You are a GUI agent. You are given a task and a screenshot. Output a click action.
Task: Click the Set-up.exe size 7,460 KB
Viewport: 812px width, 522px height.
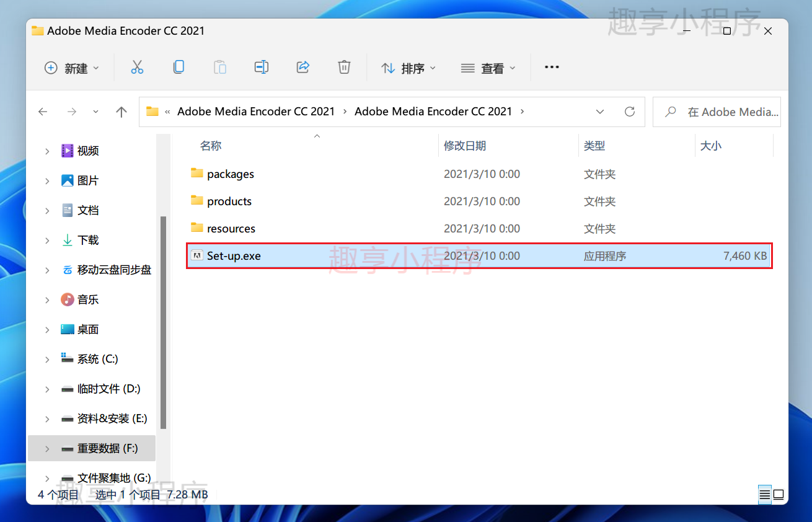pos(745,255)
